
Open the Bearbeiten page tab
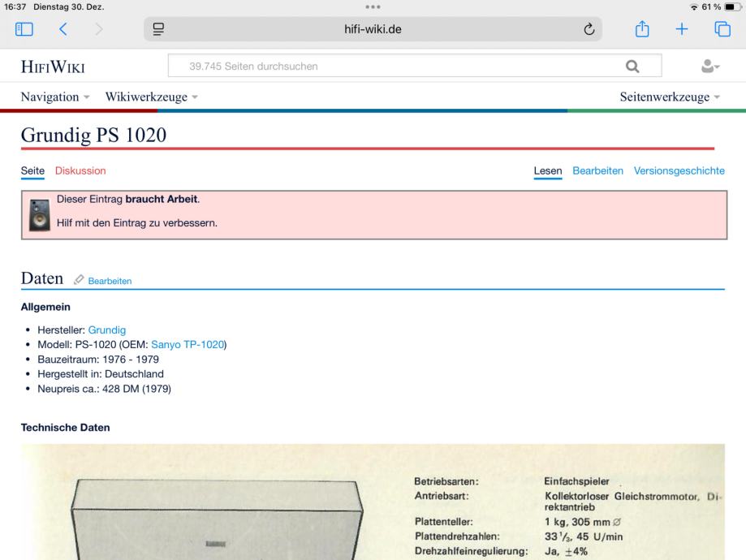coord(597,170)
